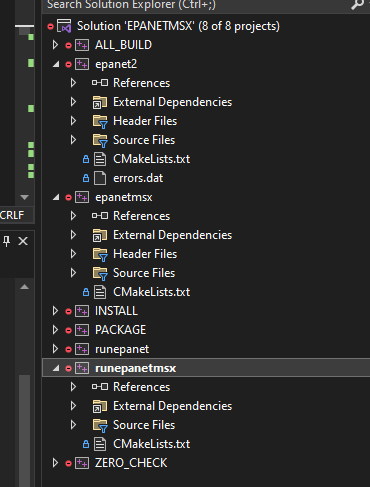This screenshot has height=487, width=370.
Task: Click the lock icon beside epanet2 CMakeLists.txt
Action: pos(86,159)
